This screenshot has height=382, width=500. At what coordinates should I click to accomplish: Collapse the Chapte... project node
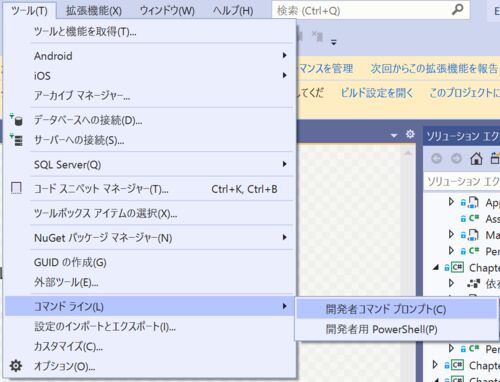435,267
